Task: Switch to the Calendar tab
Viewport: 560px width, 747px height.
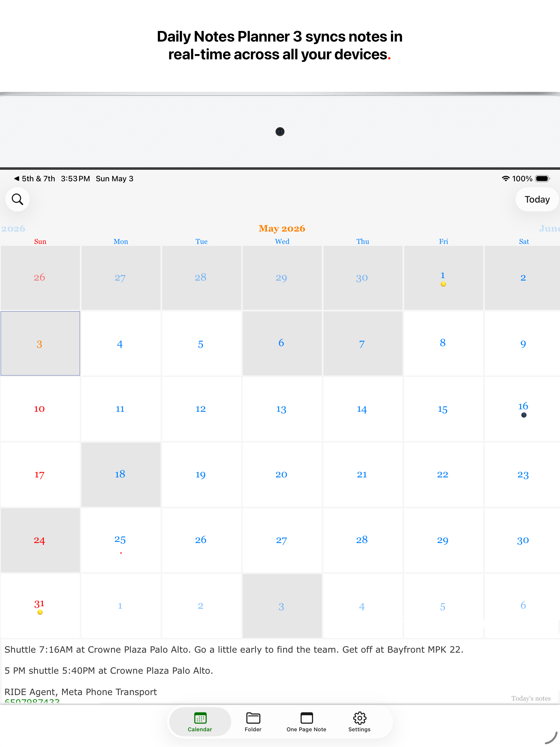Action: (200, 722)
